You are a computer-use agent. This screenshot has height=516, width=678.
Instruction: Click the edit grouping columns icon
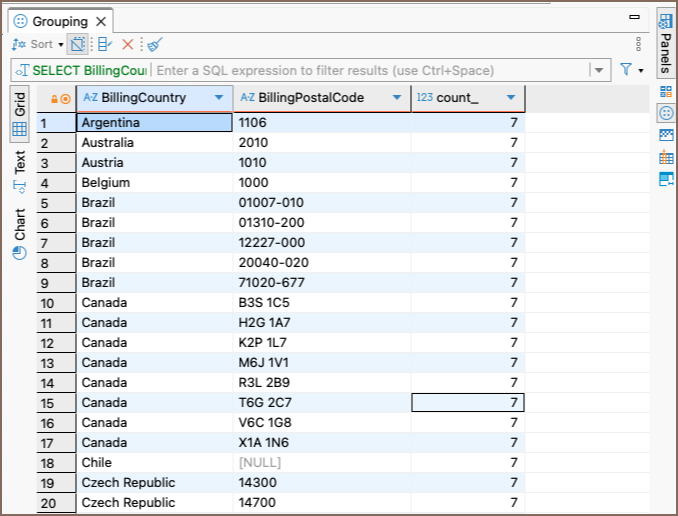[105, 44]
